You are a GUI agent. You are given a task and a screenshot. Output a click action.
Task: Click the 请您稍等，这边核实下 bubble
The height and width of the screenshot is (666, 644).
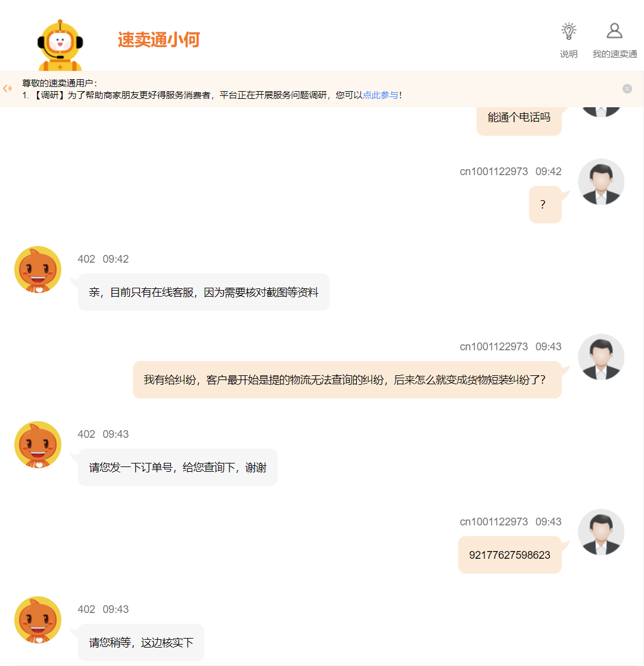point(141,643)
